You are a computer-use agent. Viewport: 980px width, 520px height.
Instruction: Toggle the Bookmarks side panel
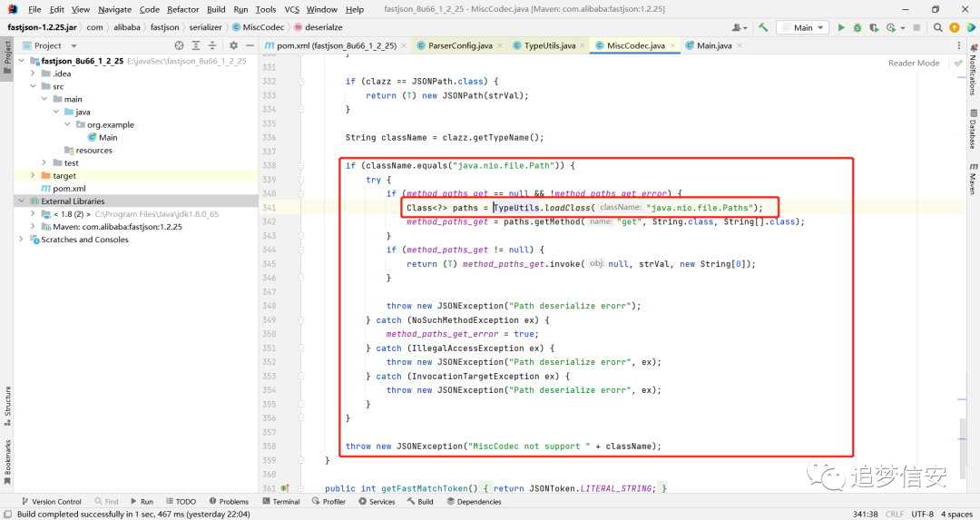coord(7,463)
